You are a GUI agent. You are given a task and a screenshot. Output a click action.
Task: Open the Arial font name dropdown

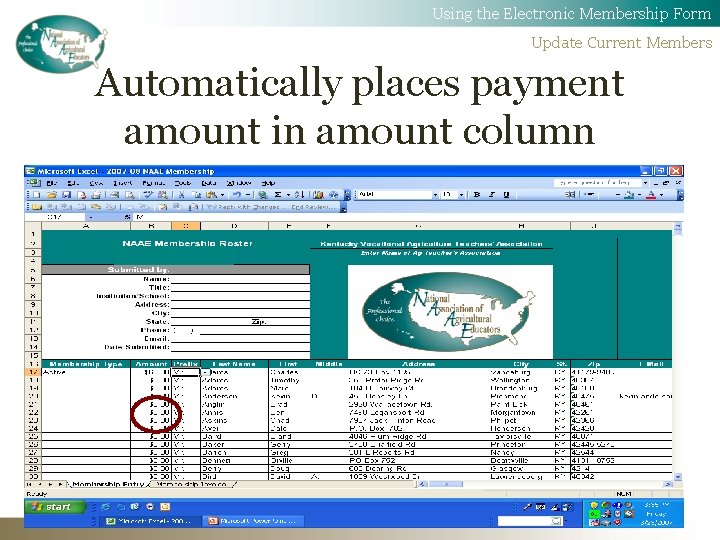pos(435,195)
